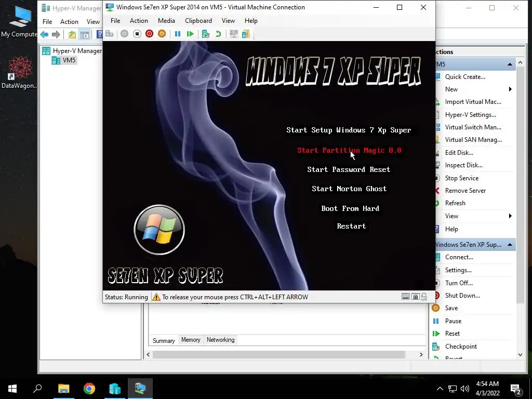
Task: Show hidden system tray icons
Action: (440, 389)
